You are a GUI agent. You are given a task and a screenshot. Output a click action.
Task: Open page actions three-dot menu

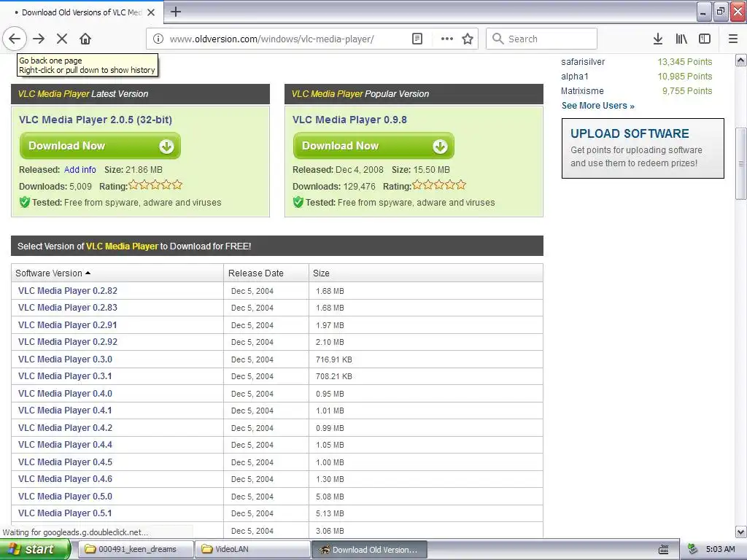tap(447, 39)
